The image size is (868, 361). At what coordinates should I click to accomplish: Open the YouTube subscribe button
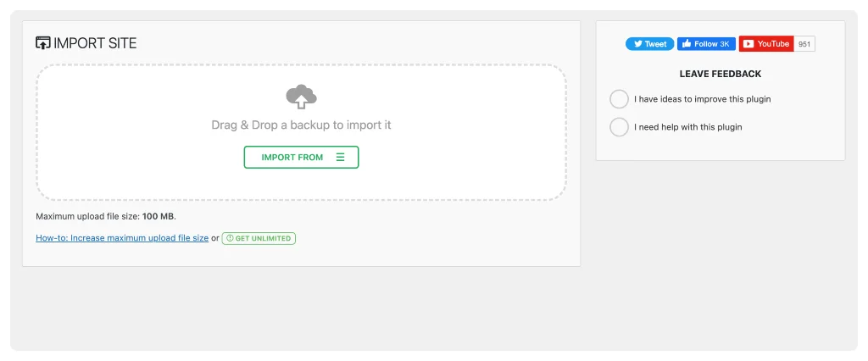[766, 44]
